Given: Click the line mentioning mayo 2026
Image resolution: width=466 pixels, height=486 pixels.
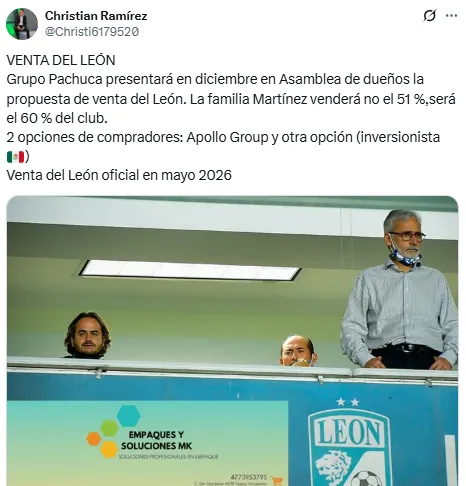Looking at the screenshot, I should (x=119, y=175).
